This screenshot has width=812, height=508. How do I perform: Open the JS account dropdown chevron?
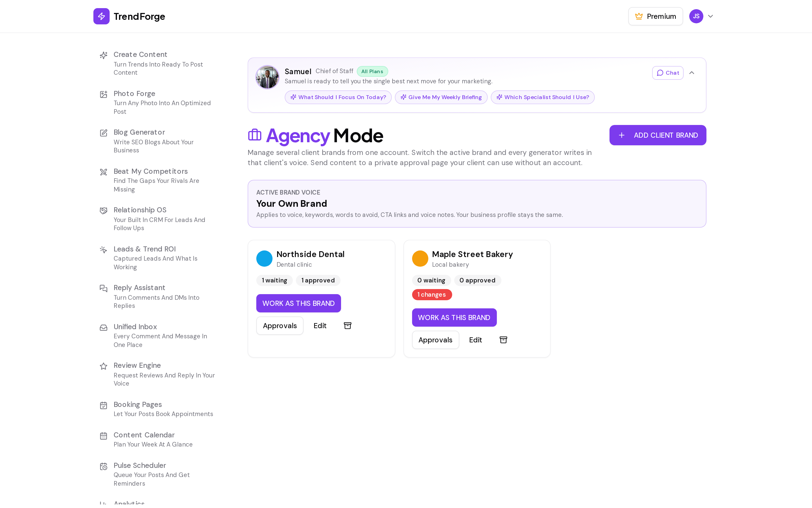pyautogui.click(x=710, y=16)
